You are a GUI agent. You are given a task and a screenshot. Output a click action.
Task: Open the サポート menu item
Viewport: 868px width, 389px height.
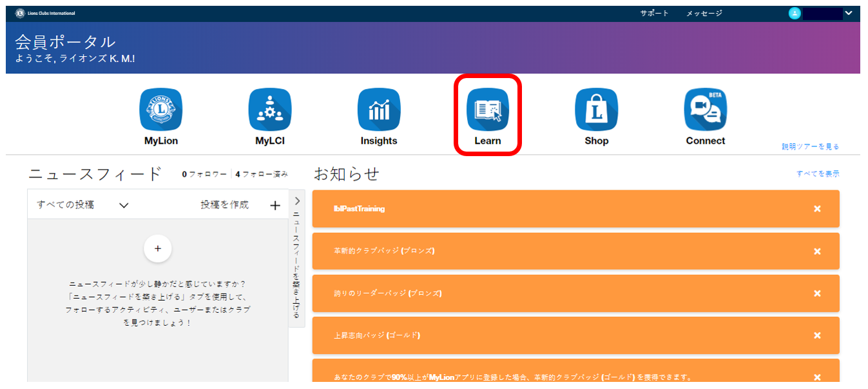[x=654, y=14]
